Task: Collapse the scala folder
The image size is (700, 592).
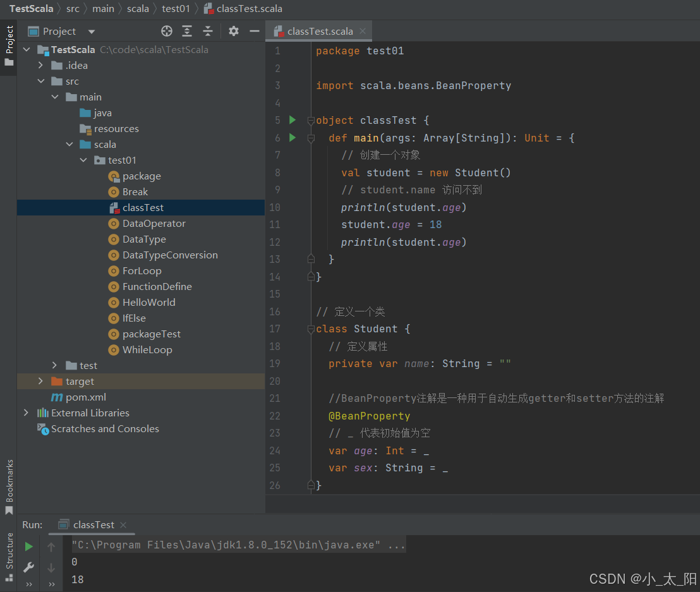Action: [69, 144]
